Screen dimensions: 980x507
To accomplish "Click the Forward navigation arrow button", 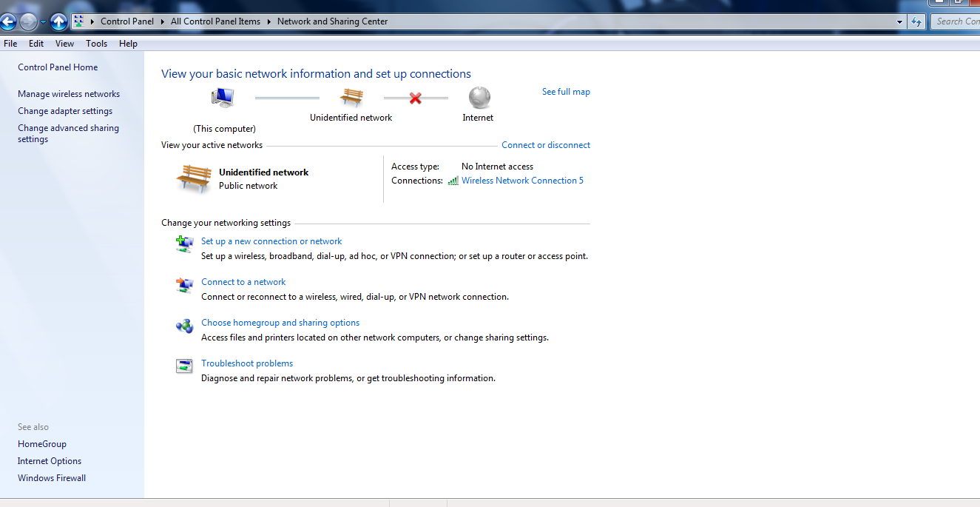I will (x=28, y=22).
